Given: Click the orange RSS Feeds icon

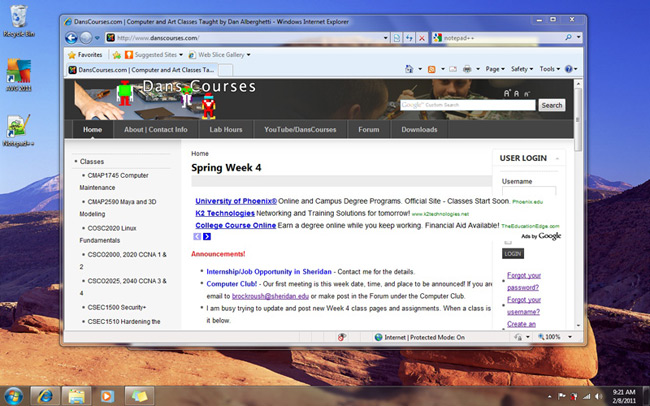Looking at the screenshot, I should pyautogui.click(x=432, y=69).
